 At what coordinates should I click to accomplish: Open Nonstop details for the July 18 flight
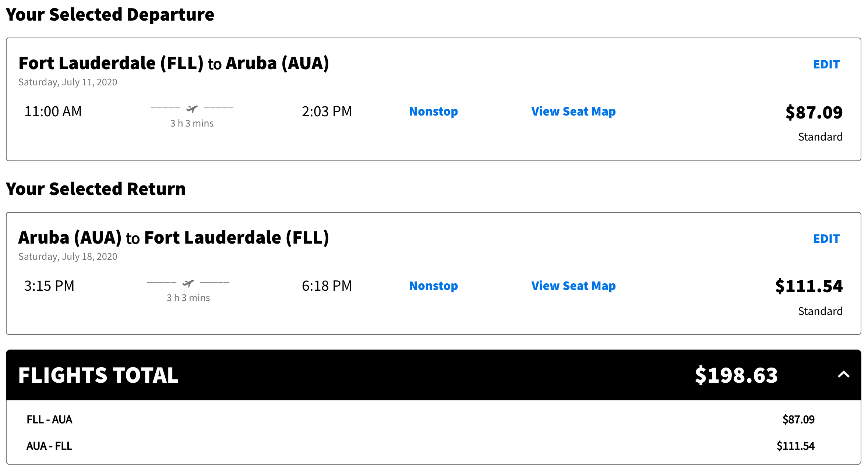click(433, 286)
